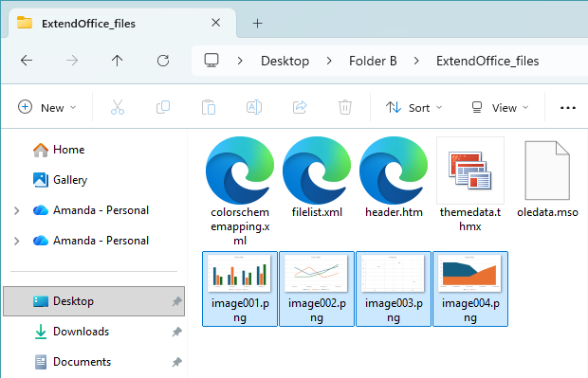Open the Sort options dropdown

tap(414, 107)
